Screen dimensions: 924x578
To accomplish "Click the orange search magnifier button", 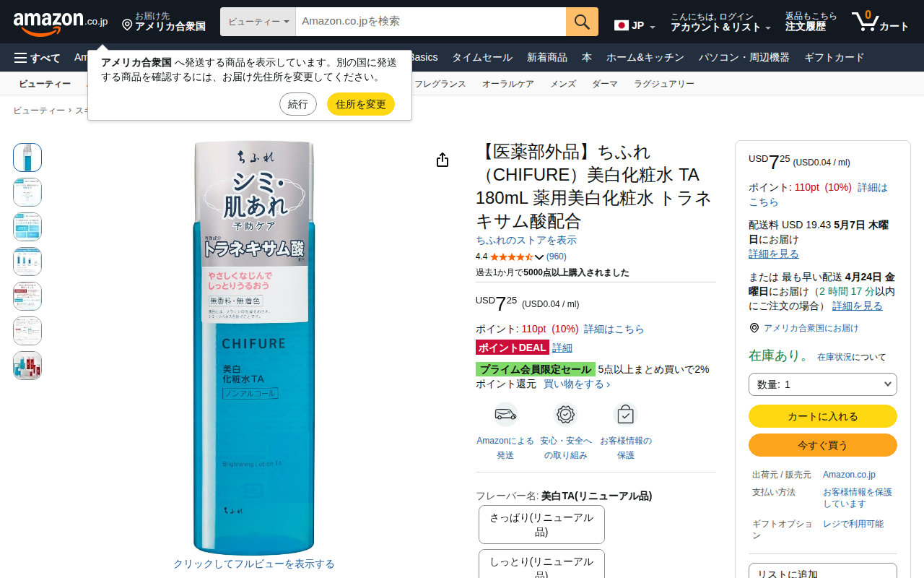I will click(x=582, y=22).
